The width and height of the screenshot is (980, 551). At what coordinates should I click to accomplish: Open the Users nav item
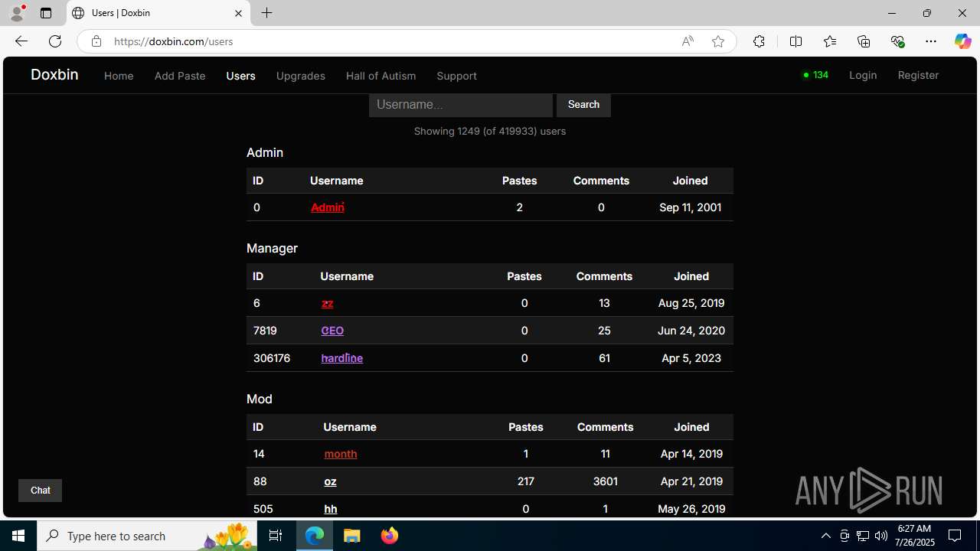tap(240, 76)
